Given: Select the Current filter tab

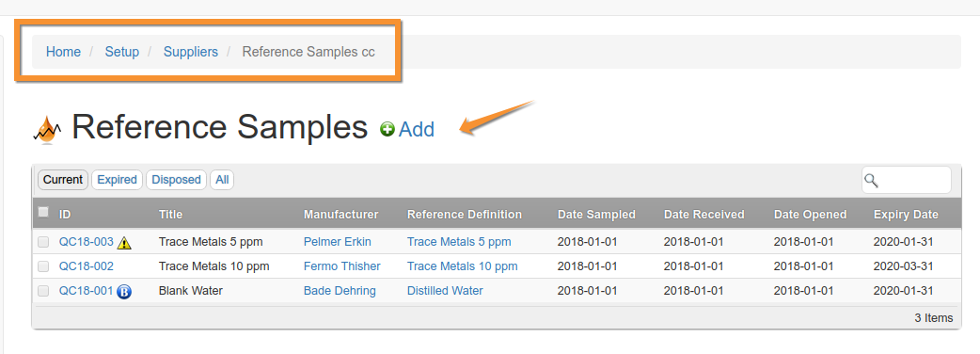Looking at the screenshot, I should [63, 180].
